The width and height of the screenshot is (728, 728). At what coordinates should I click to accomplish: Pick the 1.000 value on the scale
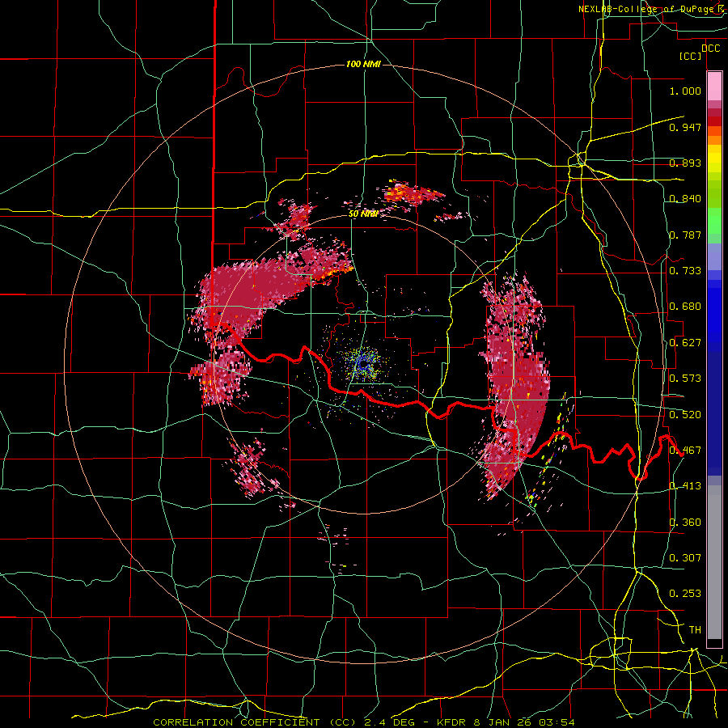click(685, 91)
